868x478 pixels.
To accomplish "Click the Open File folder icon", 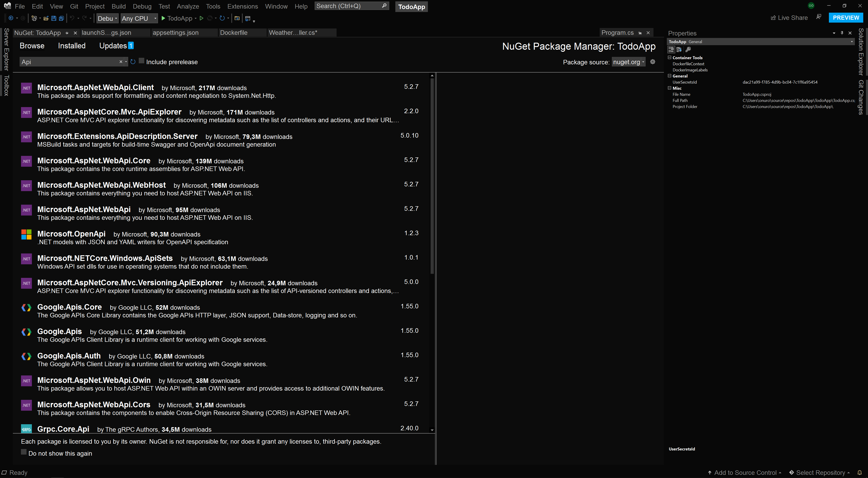I will point(46,18).
